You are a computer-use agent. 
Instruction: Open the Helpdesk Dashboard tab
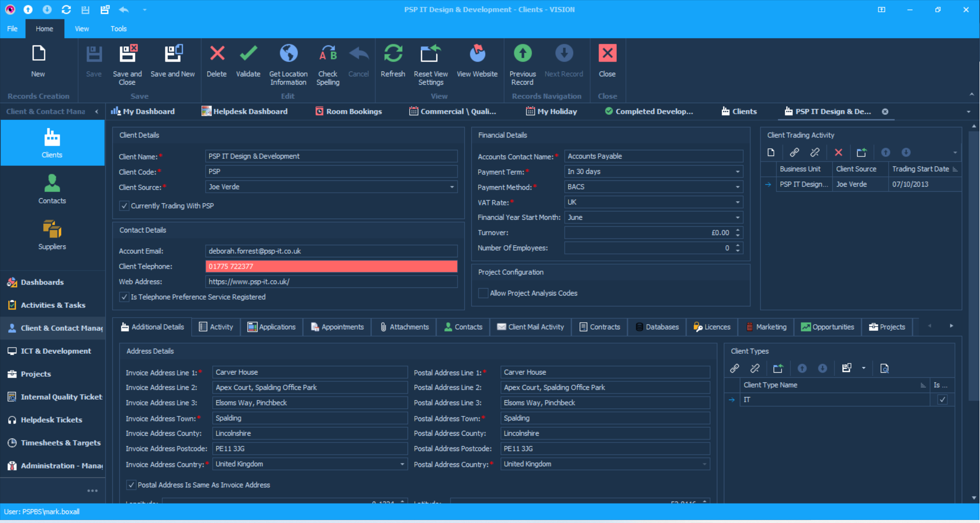(244, 112)
